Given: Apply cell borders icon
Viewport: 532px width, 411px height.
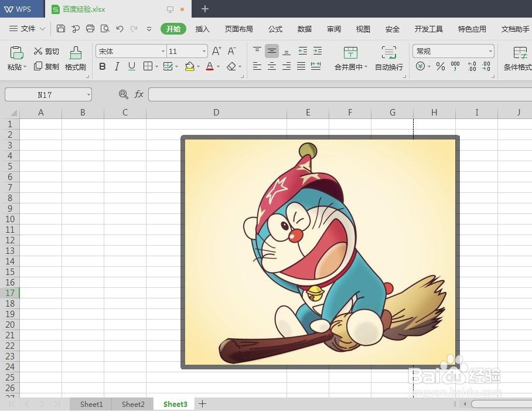Looking at the screenshot, I should pos(148,66).
